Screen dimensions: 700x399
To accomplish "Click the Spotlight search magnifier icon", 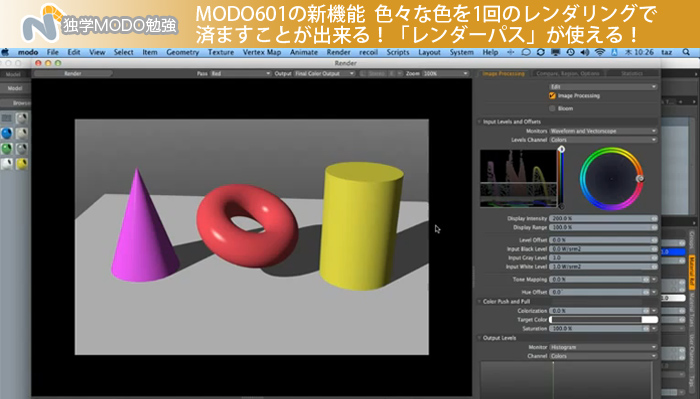I will [686, 52].
